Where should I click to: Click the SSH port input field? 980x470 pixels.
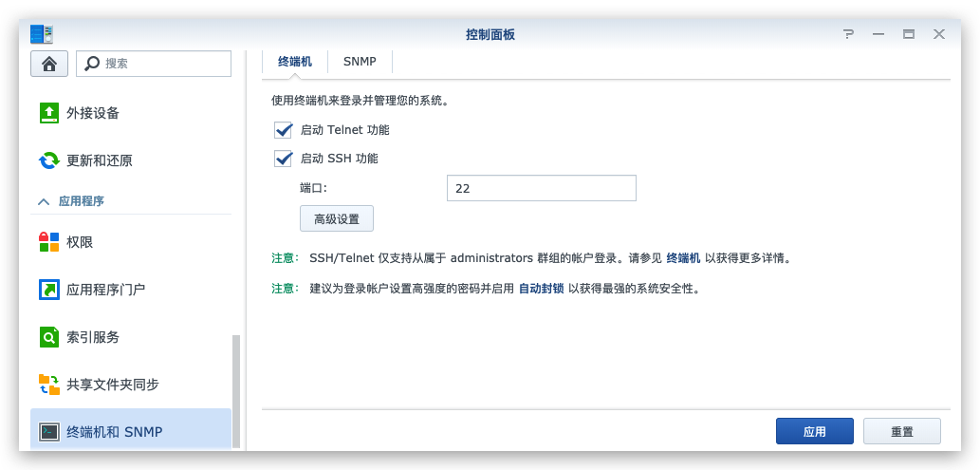(541, 188)
